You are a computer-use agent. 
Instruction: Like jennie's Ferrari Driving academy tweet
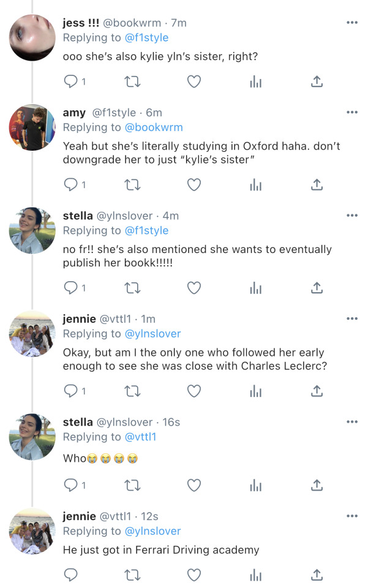tap(194, 575)
